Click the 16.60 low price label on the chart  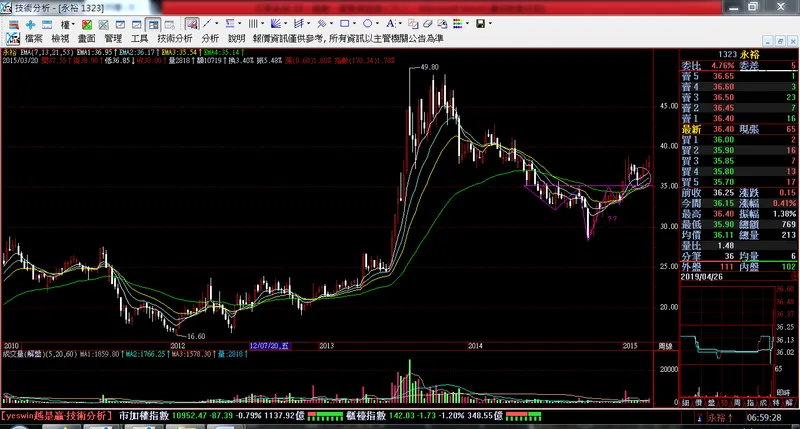point(196,336)
